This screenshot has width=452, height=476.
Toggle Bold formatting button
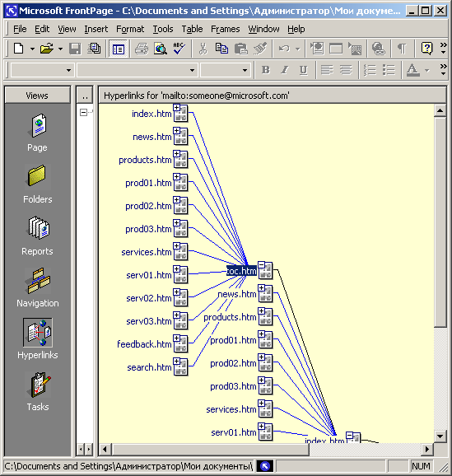coord(266,70)
